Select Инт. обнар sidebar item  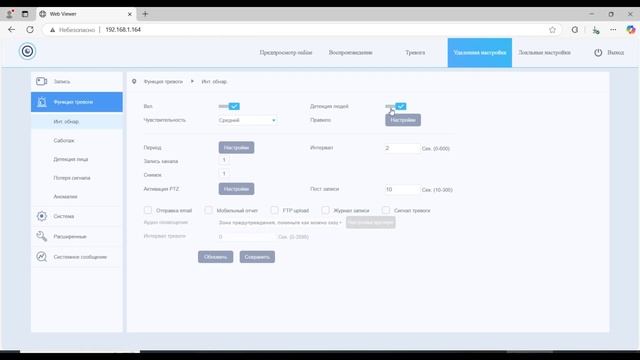pos(77,122)
